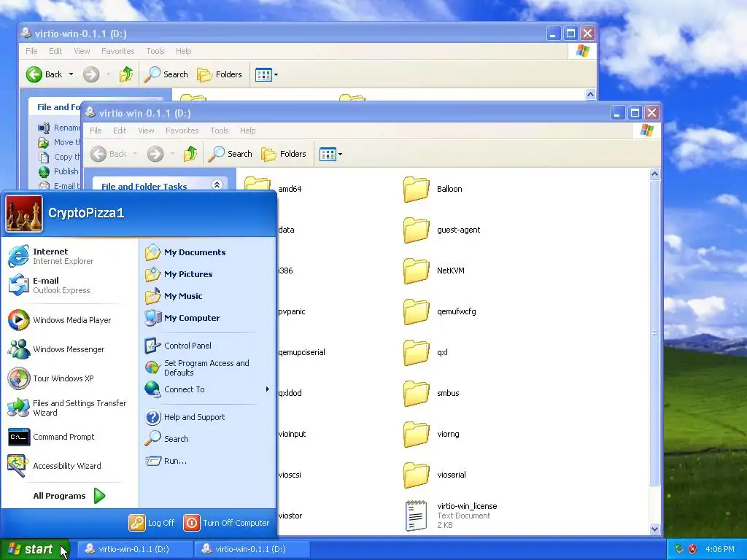The height and width of the screenshot is (560, 747).
Task: Collapse File and Folder Tasks panel
Action: coord(217,184)
